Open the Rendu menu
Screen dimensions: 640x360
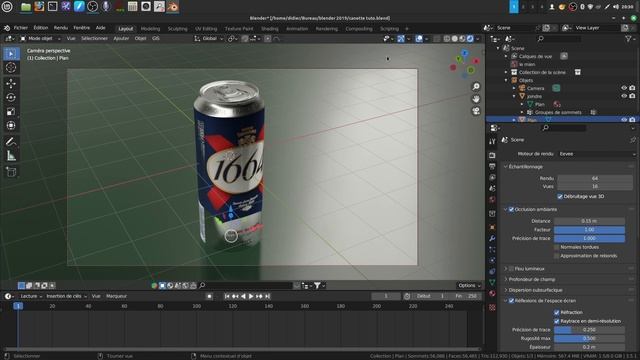click(61, 28)
